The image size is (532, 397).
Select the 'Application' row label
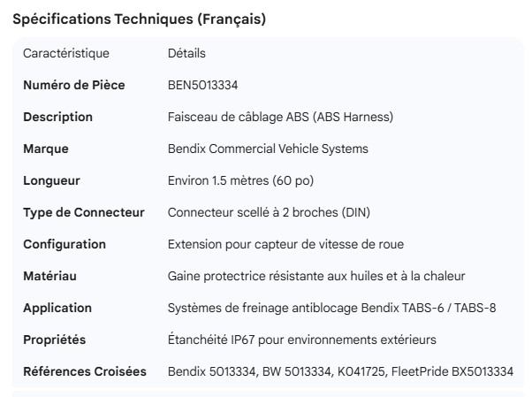[57, 308]
